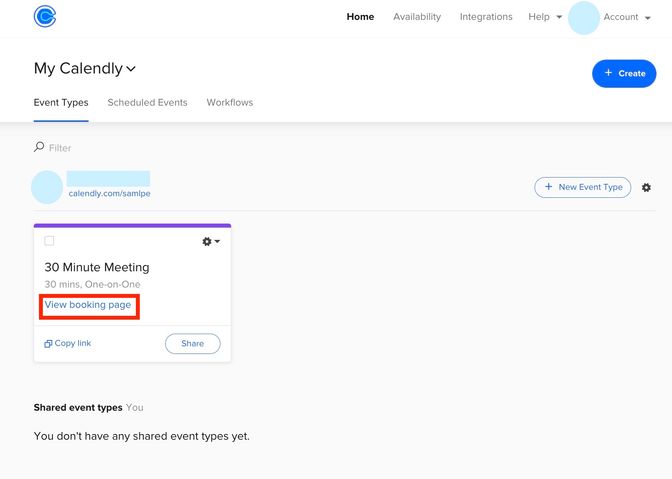This screenshot has width=672, height=479.
Task: Click the New Event Type button
Action: [x=582, y=187]
